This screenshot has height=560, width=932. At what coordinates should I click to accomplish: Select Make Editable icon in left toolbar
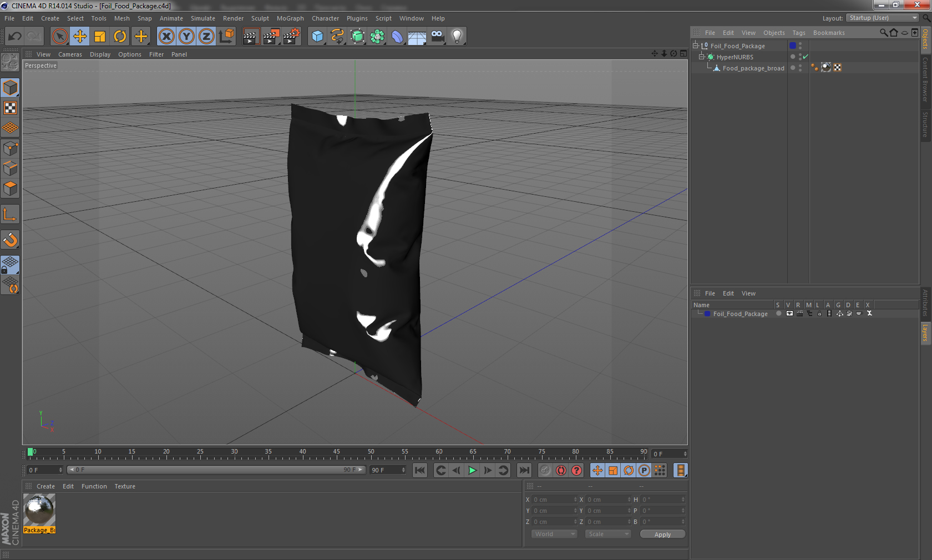pyautogui.click(x=10, y=62)
